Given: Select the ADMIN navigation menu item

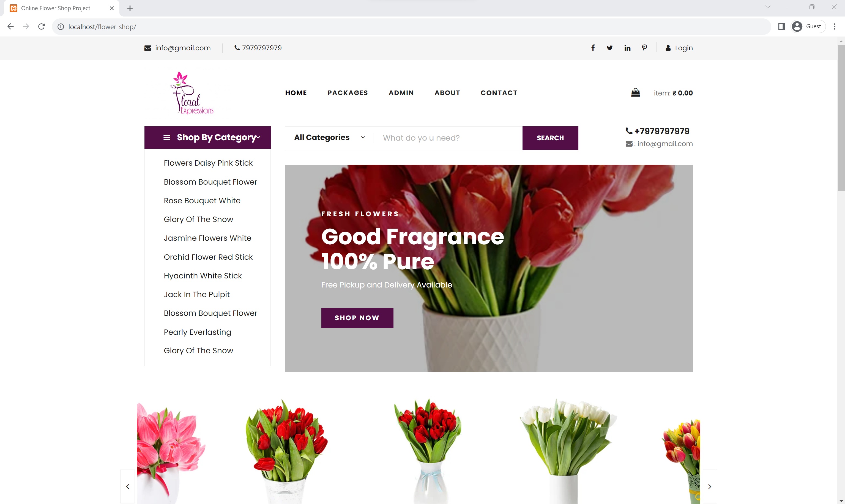Looking at the screenshot, I should tap(401, 92).
